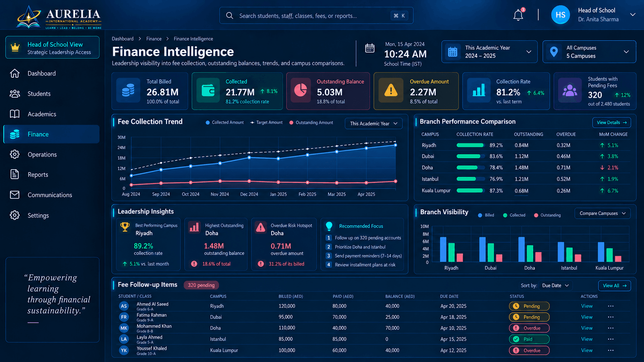Click View link for Fatima Rahman
The image size is (644, 362).
[587, 317]
